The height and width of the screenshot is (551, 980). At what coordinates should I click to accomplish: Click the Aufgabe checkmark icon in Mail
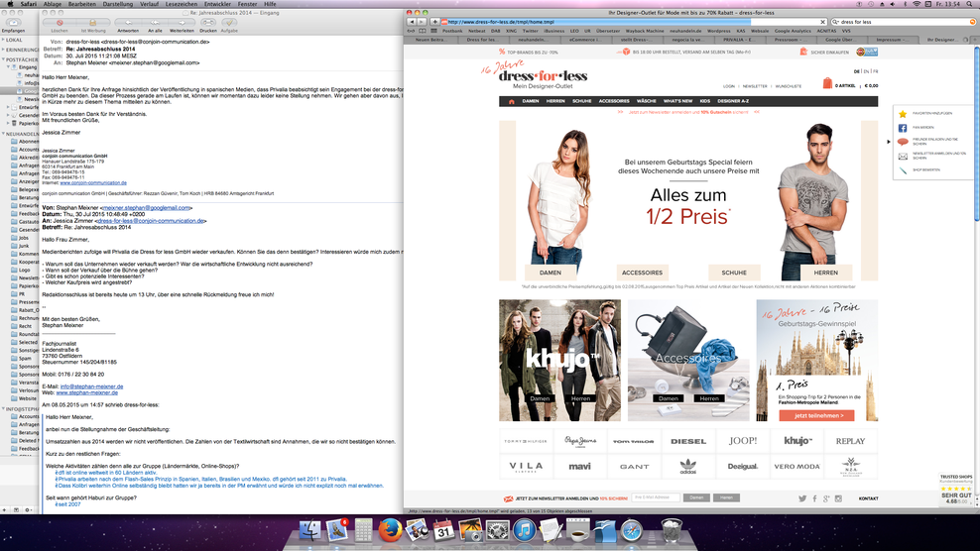[x=229, y=23]
